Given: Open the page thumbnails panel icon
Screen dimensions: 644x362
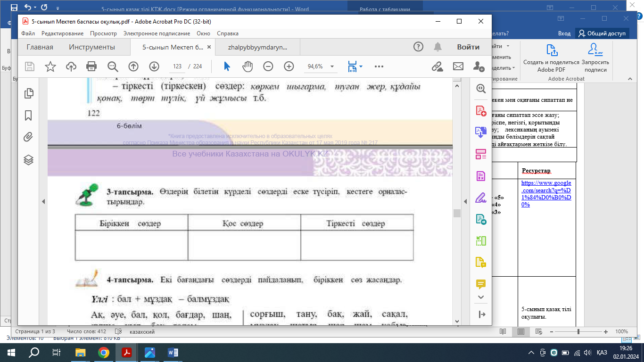Looking at the screenshot, I should tap(28, 93).
